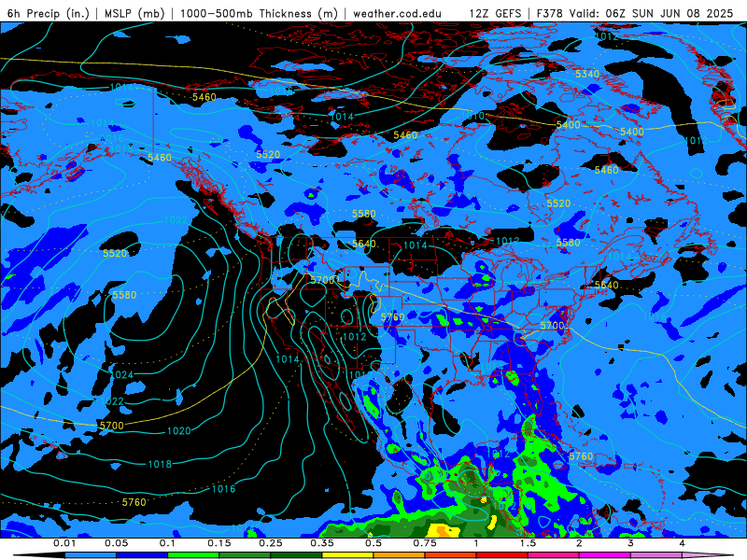Image resolution: width=747 pixels, height=560 pixels.
Task: Click the '5580' label over the Pacific Ocean
Action: tap(124, 295)
